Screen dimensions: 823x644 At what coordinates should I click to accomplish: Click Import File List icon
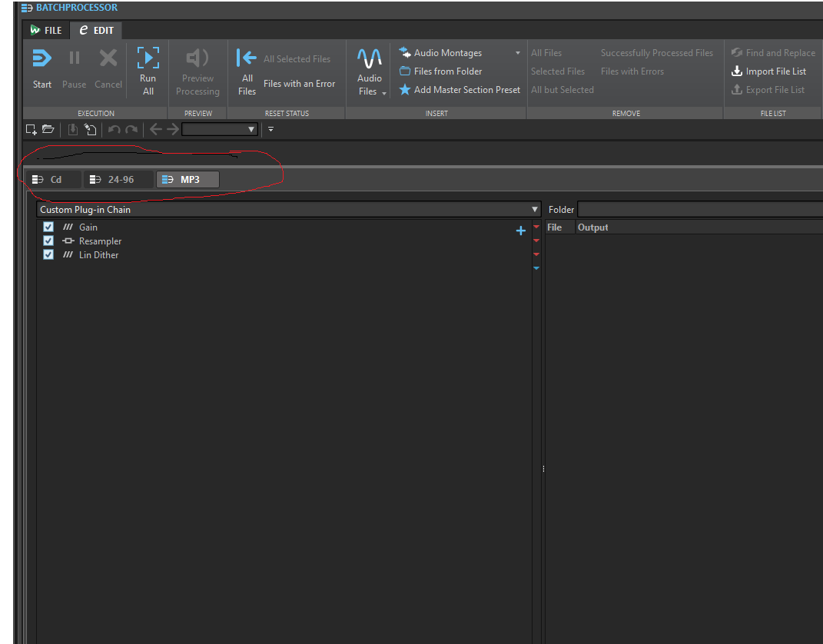[737, 71]
